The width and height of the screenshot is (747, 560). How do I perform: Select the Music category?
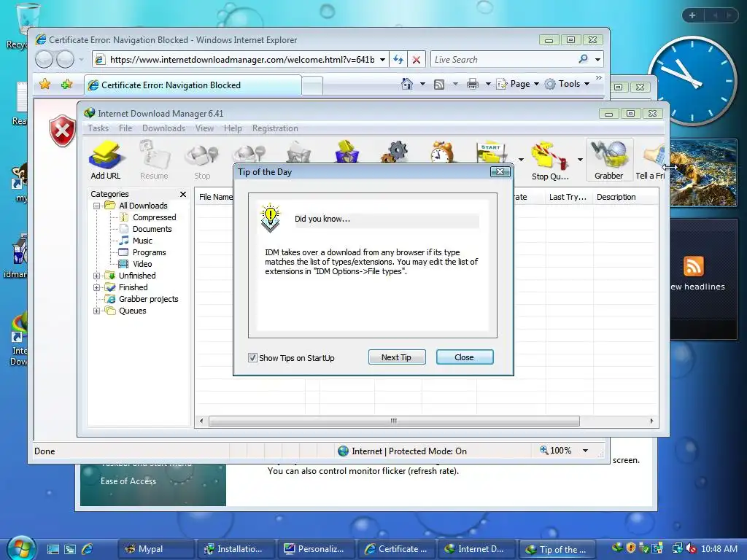click(x=142, y=241)
